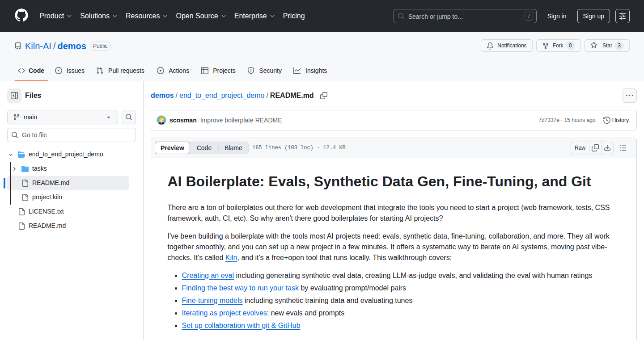Download the raw file icon
The width and height of the screenshot is (644, 340).
pos(607,148)
